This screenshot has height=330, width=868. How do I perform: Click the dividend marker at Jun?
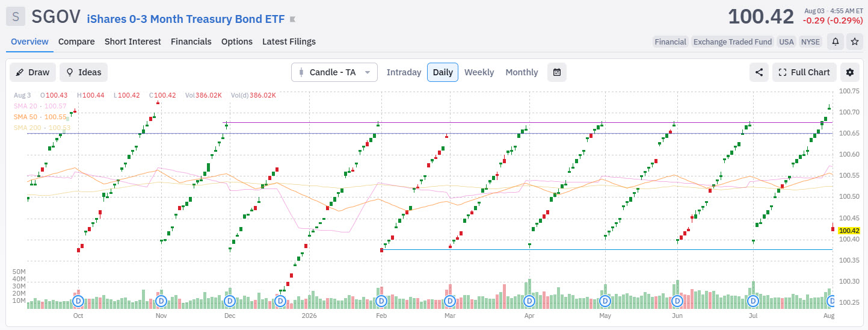677,300
